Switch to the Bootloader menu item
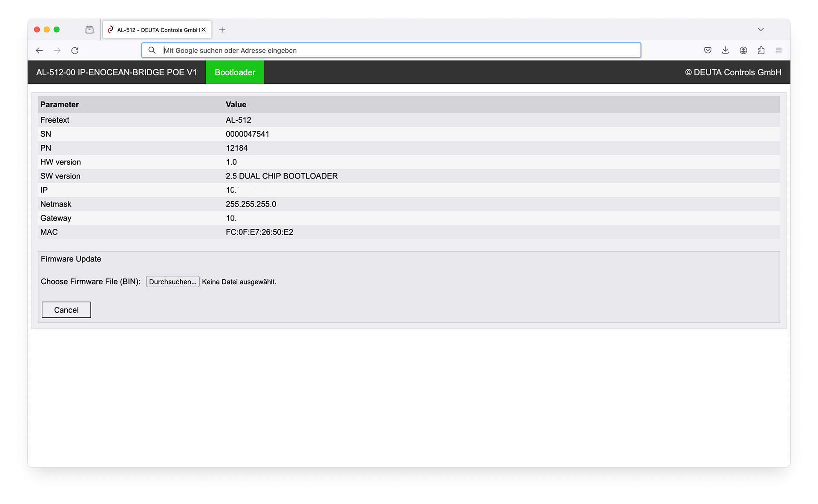818x504 pixels. point(235,72)
